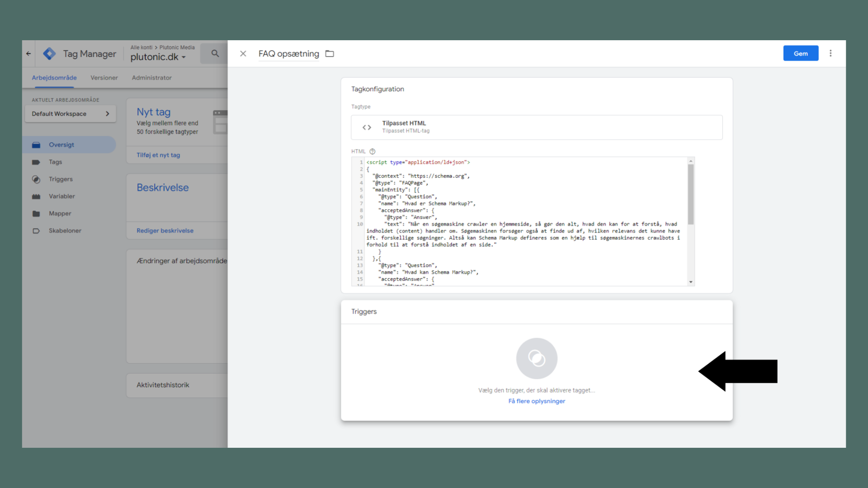The height and width of the screenshot is (488, 868).
Task: Click the code editor scroll up arrow
Action: (691, 161)
